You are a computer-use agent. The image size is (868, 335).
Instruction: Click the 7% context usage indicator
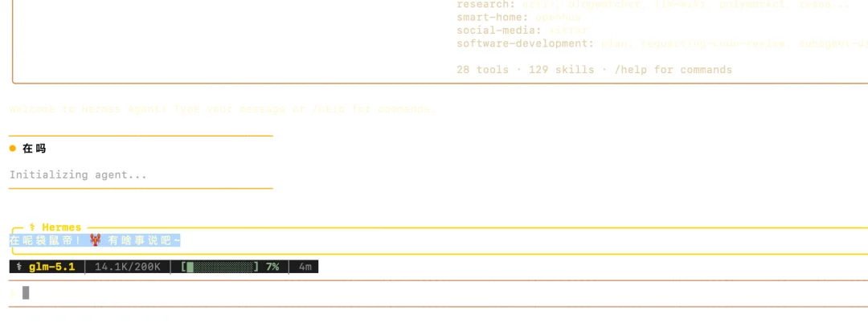coord(272,267)
